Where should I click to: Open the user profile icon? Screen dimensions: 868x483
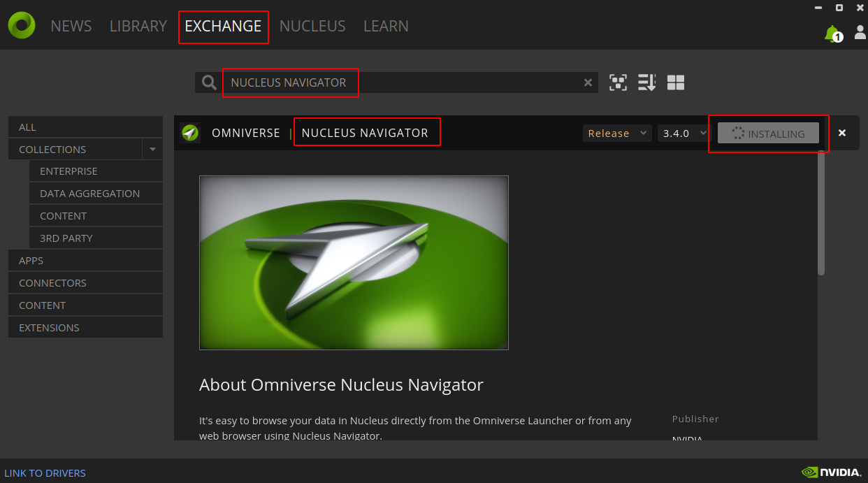pos(859,31)
